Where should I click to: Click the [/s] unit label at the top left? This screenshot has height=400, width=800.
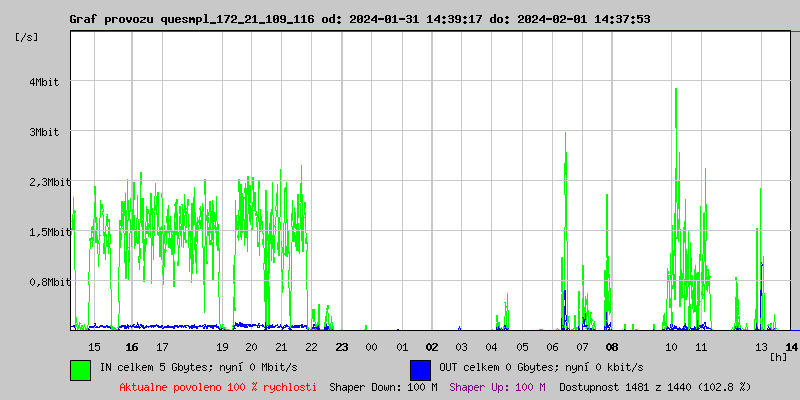27,37
